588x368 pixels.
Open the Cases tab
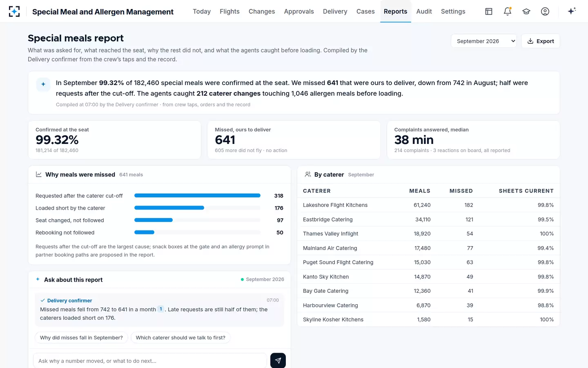point(365,11)
